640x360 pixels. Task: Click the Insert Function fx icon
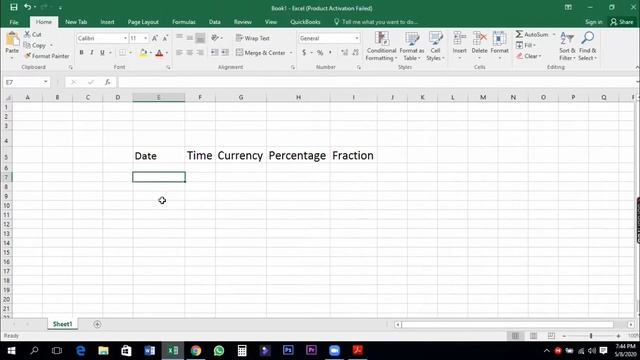point(107,82)
